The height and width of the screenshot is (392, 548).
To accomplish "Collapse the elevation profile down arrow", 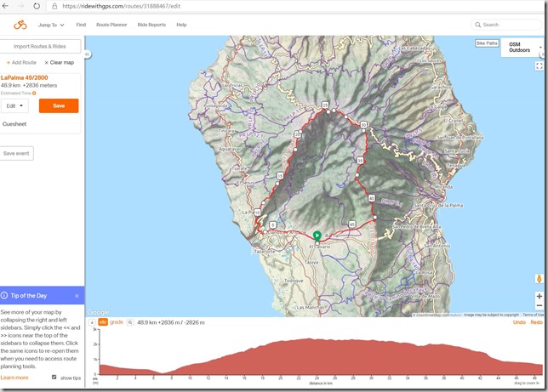I will click(x=92, y=322).
